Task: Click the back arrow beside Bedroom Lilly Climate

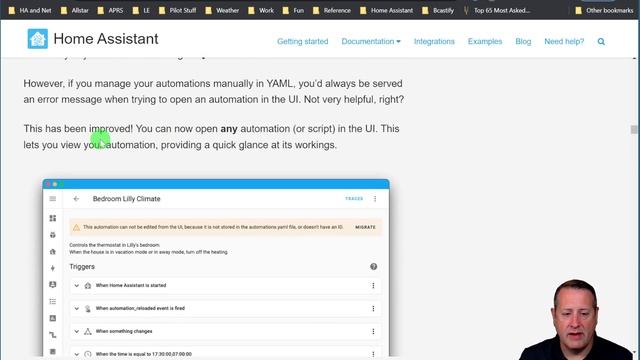Action: point(76,199)
